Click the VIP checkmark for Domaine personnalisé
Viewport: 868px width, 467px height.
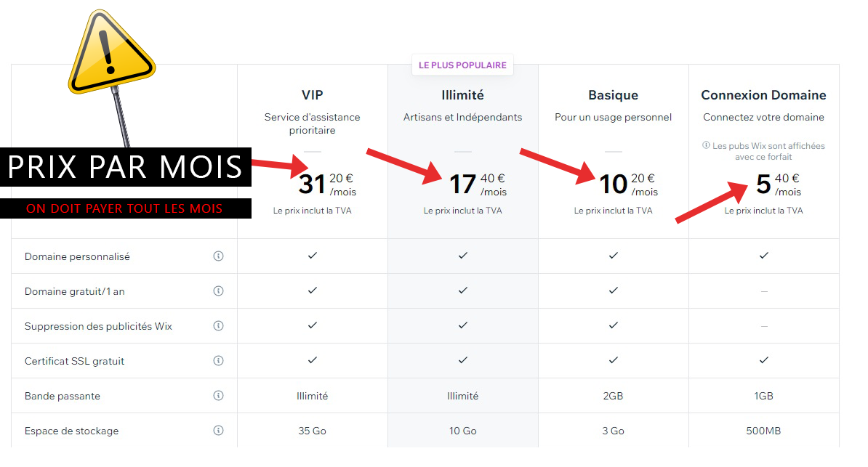tap(313, 256)
